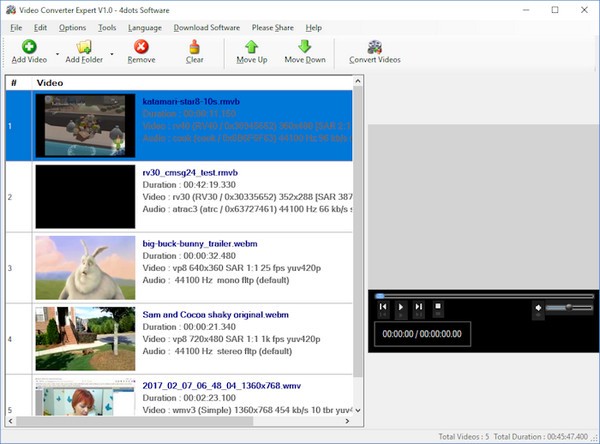Select the big-buck-bunny_trailer.webm thumbnail
This screenshot has width=600, height=444.
(85, 266)
